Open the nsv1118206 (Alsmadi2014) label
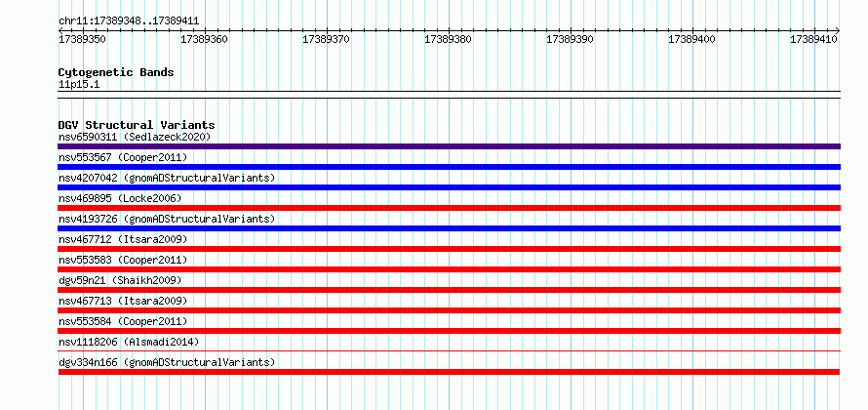This screenshot has width=868, height=410. (x=129, y=342)
